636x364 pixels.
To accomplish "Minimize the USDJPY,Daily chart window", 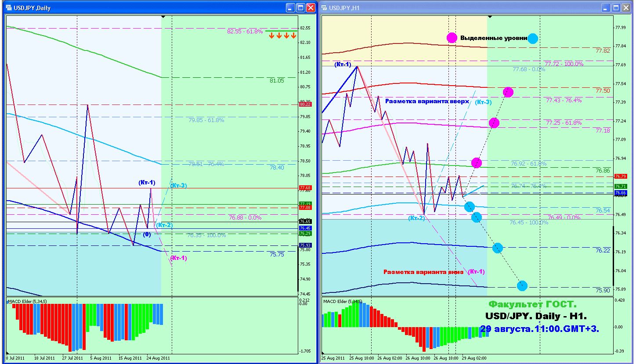I will (290, 7).
